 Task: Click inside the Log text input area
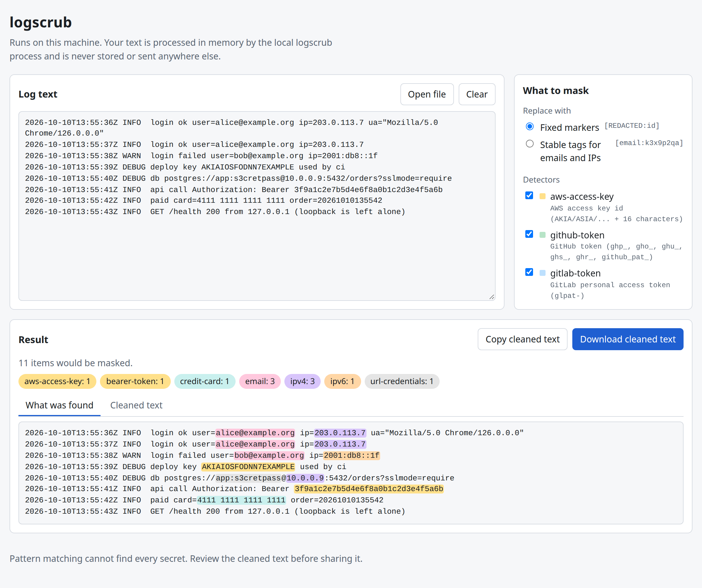[256, 206]
